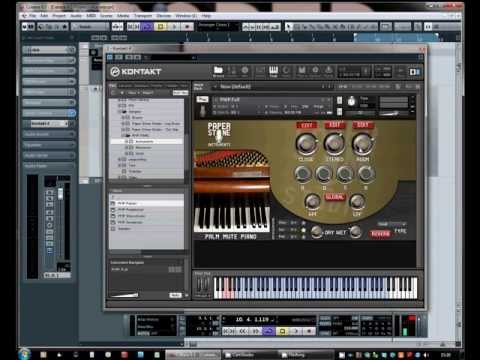Open the Project menu in Cubase
This screenshot has height=360, width=480.
coord(59,16)
